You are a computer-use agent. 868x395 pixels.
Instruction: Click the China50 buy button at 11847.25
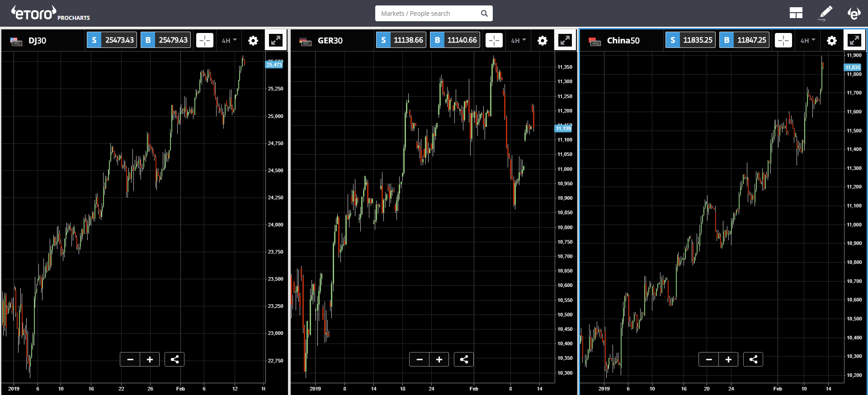click(x=744, y=40)
